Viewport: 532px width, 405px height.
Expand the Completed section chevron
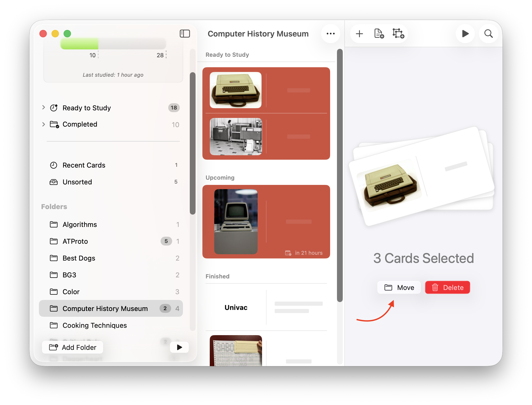click(x=44, y=124)
